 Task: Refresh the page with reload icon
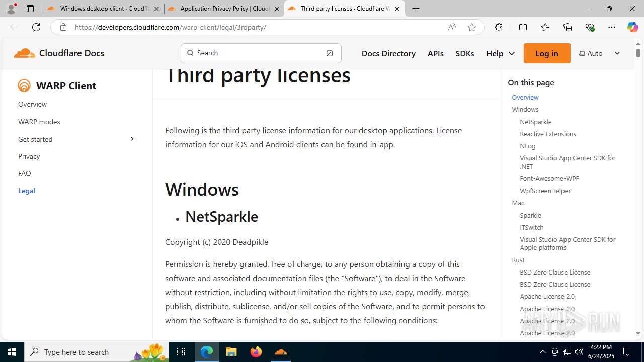click(x=36, y=27)
